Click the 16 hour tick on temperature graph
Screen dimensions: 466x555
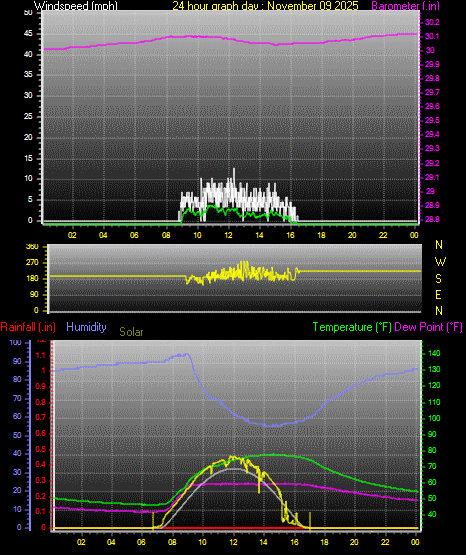point(294,542)
